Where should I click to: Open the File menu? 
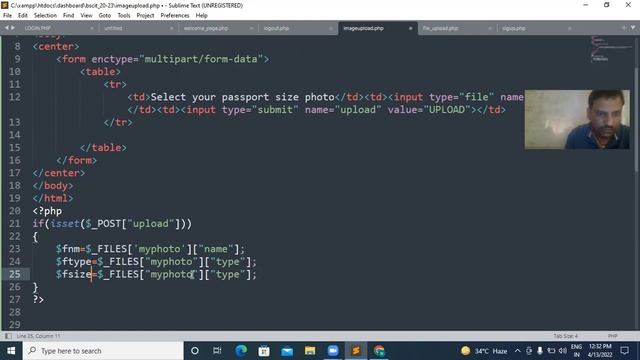7,16
